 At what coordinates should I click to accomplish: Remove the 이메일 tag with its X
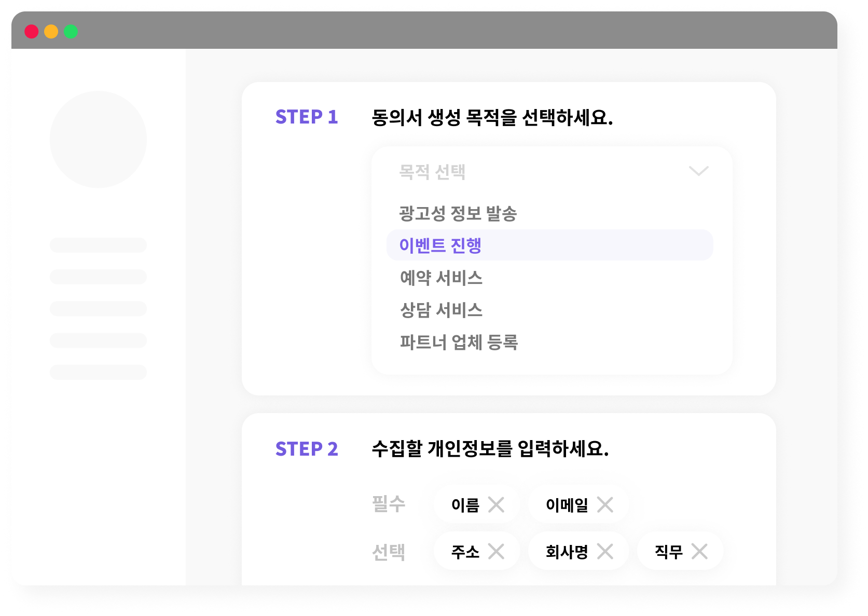(605, 504)
